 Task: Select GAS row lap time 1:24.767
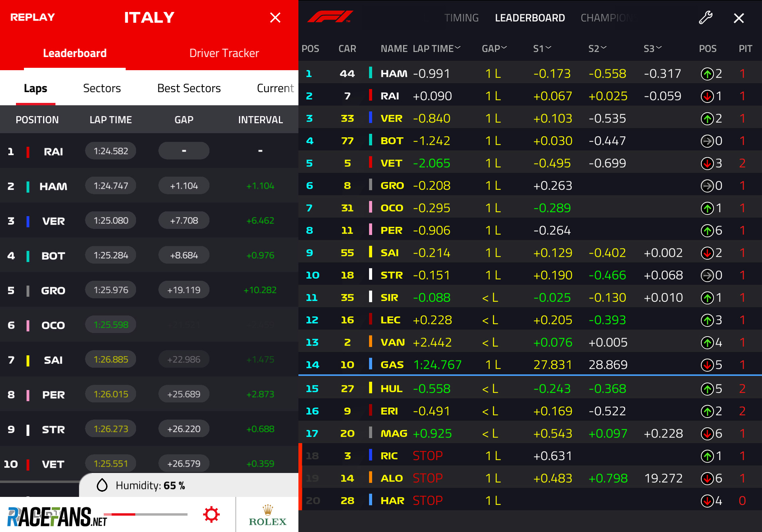(x=437, y=365)
